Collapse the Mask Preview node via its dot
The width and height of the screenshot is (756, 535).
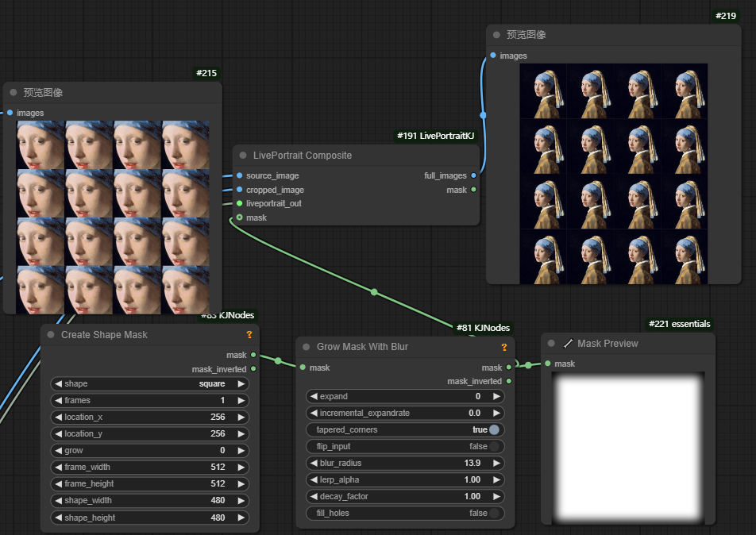tap(552, 344)
